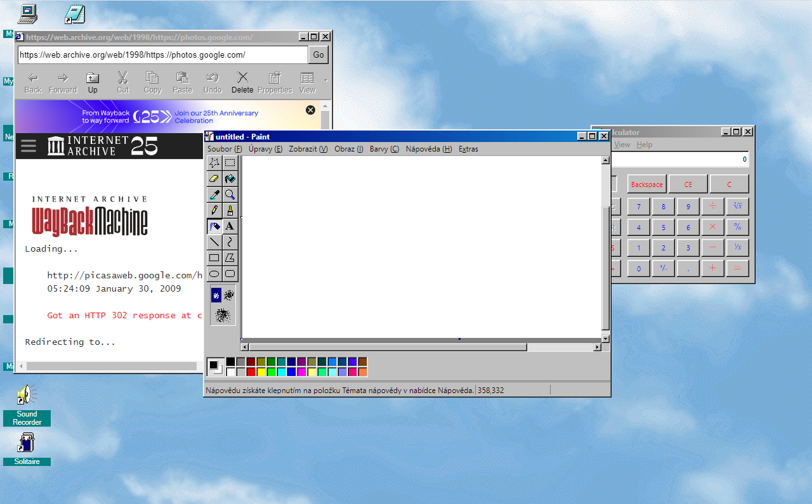
Task: Pick the magenta swatch in Paint palette
Action: coord(302,372)
